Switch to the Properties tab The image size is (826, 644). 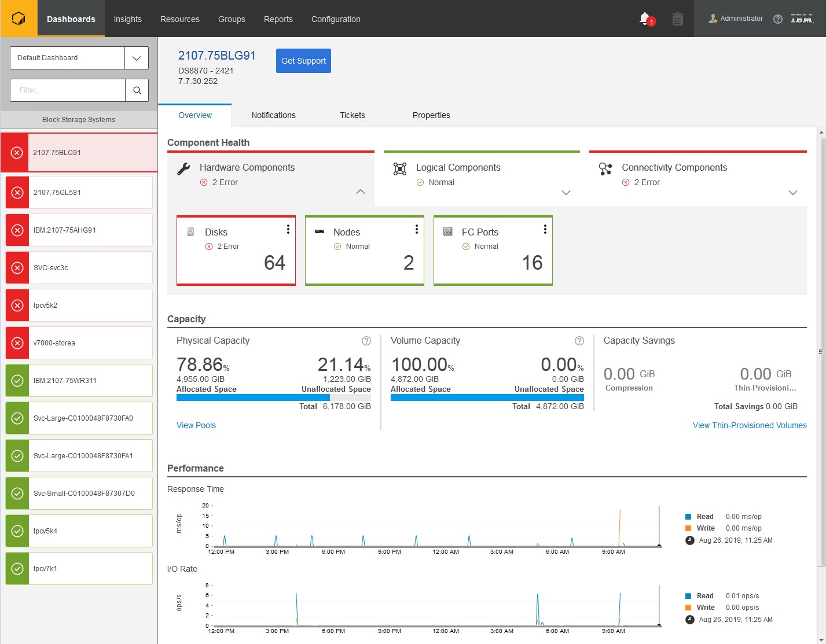click(431, 115)
